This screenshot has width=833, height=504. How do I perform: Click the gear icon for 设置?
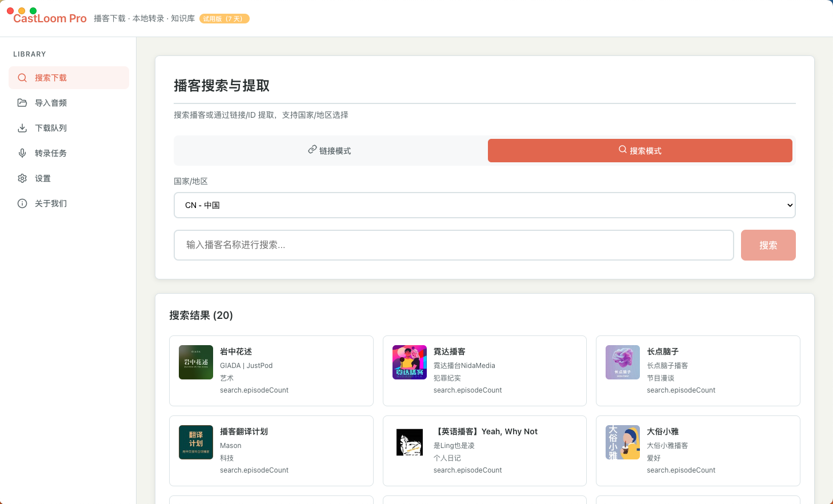[22, 178]
